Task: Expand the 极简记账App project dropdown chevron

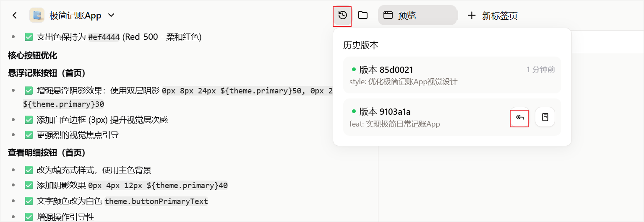Action: click(111, 15)
